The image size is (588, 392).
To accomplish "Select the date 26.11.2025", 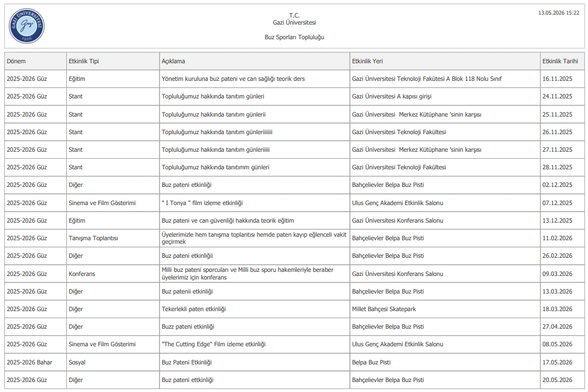I will click(x=558, y=132).
